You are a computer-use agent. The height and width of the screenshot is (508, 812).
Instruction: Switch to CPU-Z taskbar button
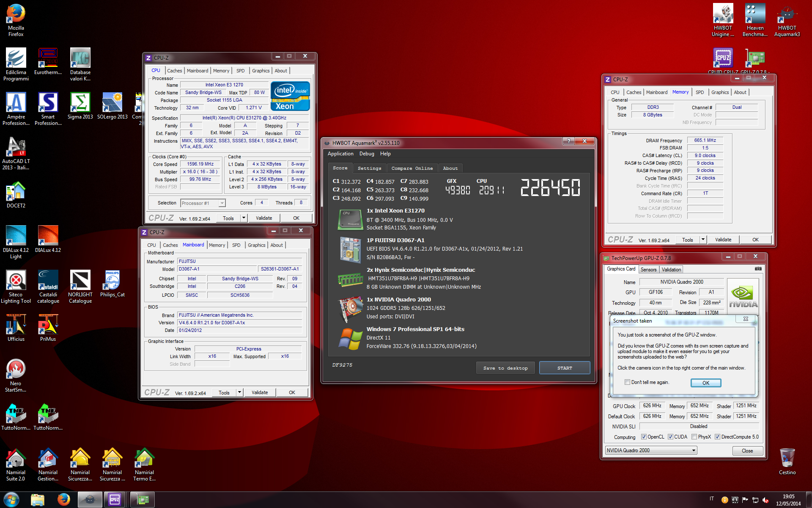point(115,500)
